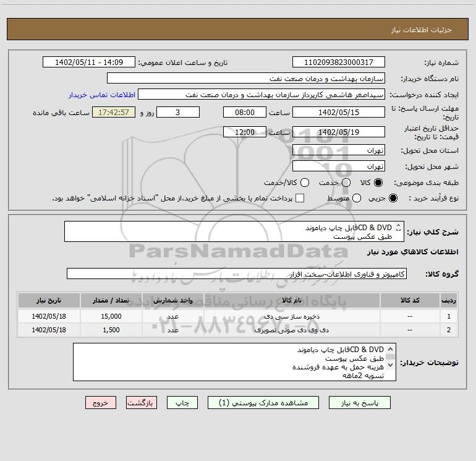Click the remaining time 17:42:57 field
This screenshot has height=461, width=476.
(114, 112)
